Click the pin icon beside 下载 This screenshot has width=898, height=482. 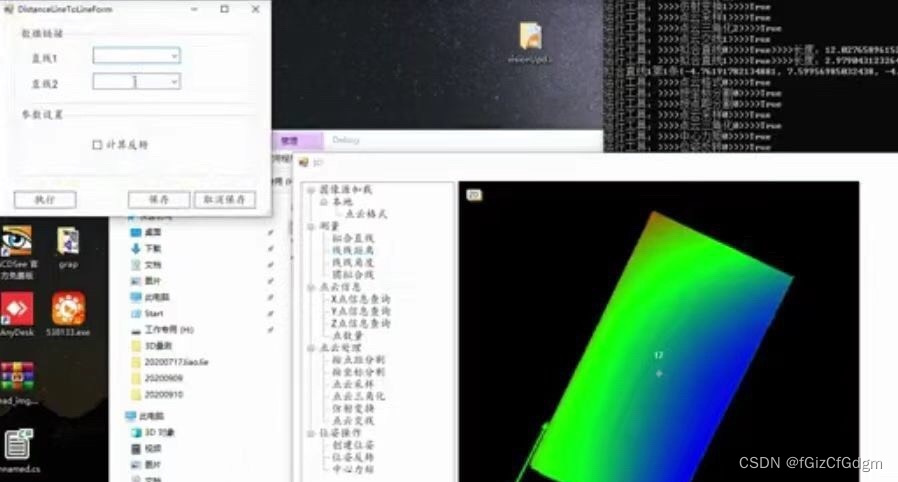[270, 248]
